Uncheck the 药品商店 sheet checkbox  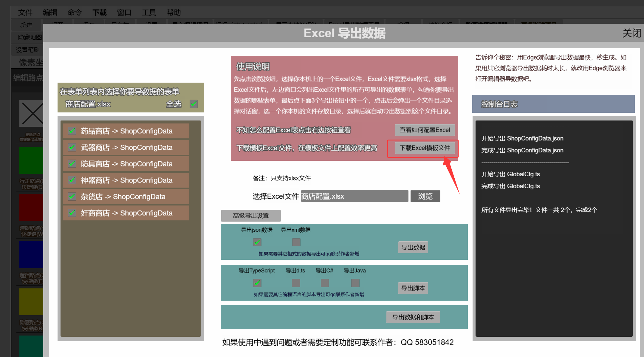(x=72, y=131)
